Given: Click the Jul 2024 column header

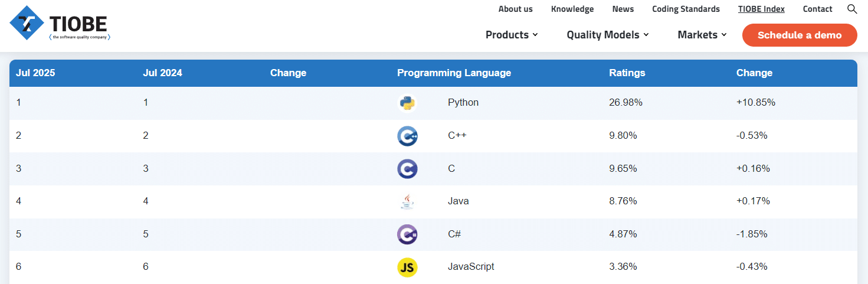Looking at the screenshot, I should [x=162, y=73].
